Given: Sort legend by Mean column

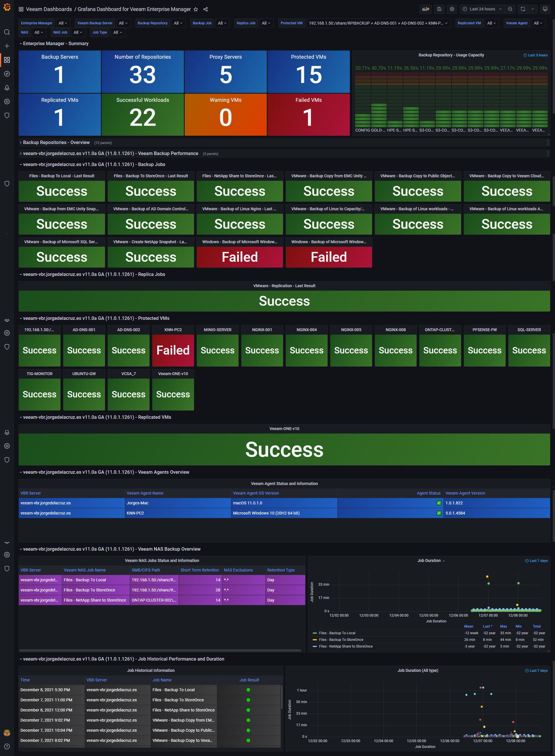Looking at the screenshot, I should (469, 627).
